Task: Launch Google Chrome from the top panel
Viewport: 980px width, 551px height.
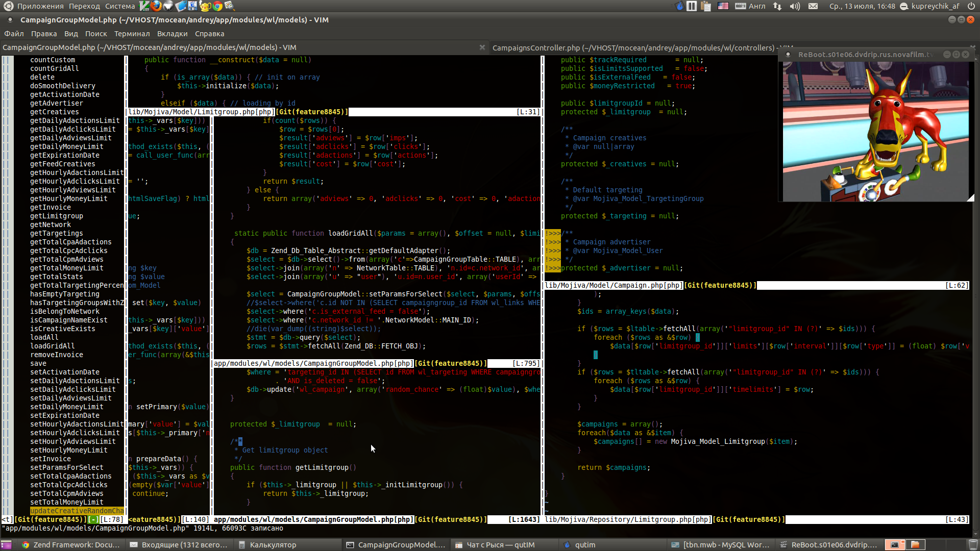Action: (x=218, y=6)
